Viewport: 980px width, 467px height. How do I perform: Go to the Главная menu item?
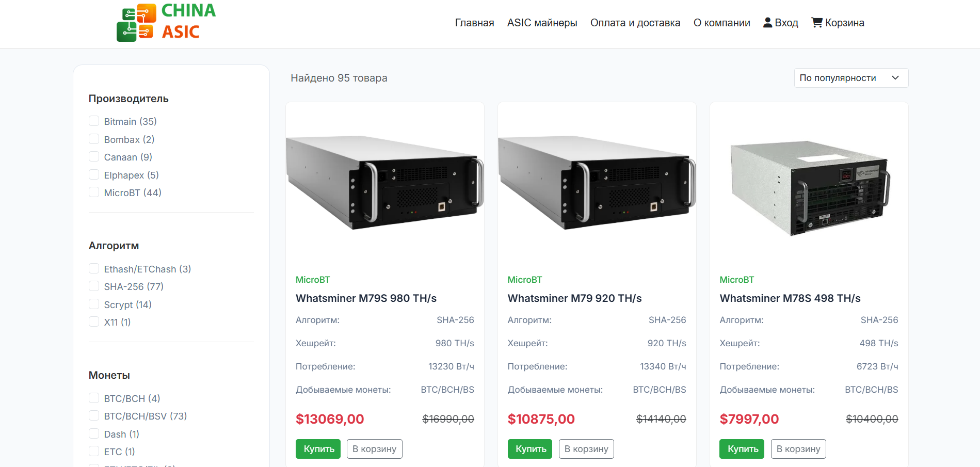tap(474, 23)
